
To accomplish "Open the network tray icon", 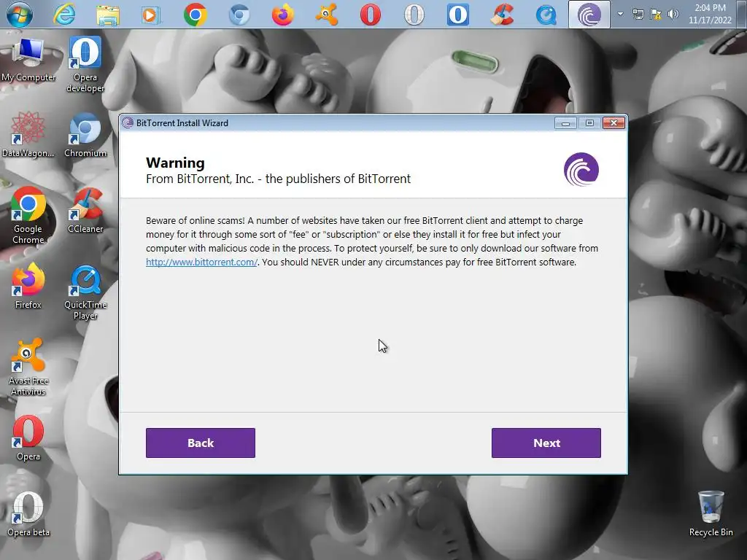I will click(638, 14).
